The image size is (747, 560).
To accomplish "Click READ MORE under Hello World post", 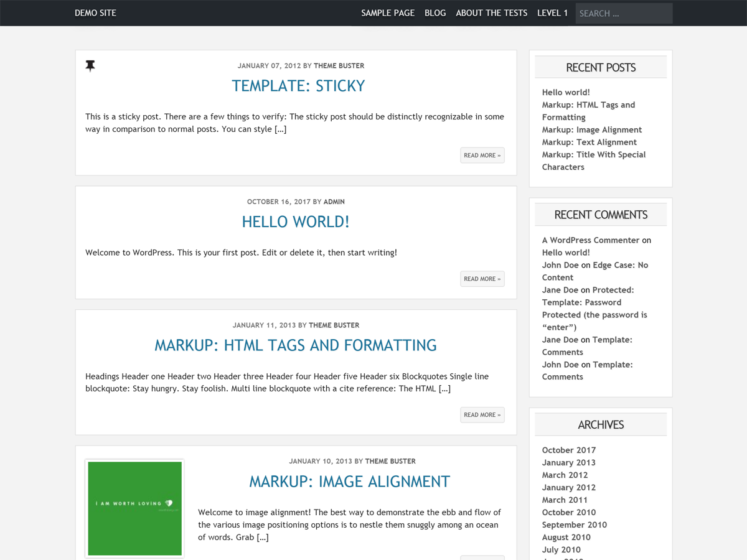I will (x=482, y=278).
